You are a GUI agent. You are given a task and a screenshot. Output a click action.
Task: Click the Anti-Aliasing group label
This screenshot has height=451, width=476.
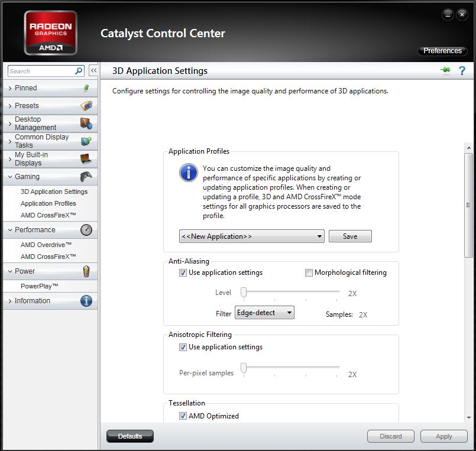189,261
